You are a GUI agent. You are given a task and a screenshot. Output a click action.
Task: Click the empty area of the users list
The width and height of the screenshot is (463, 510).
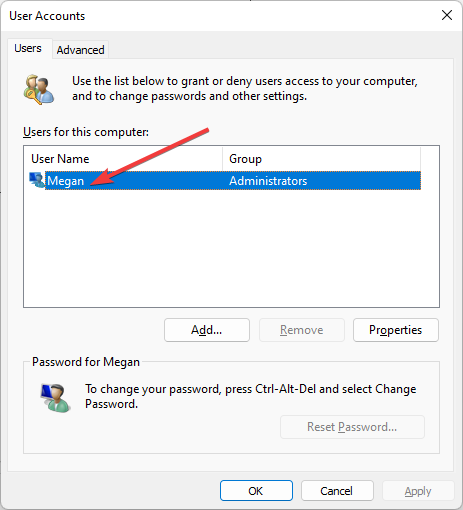pos(231,248)
